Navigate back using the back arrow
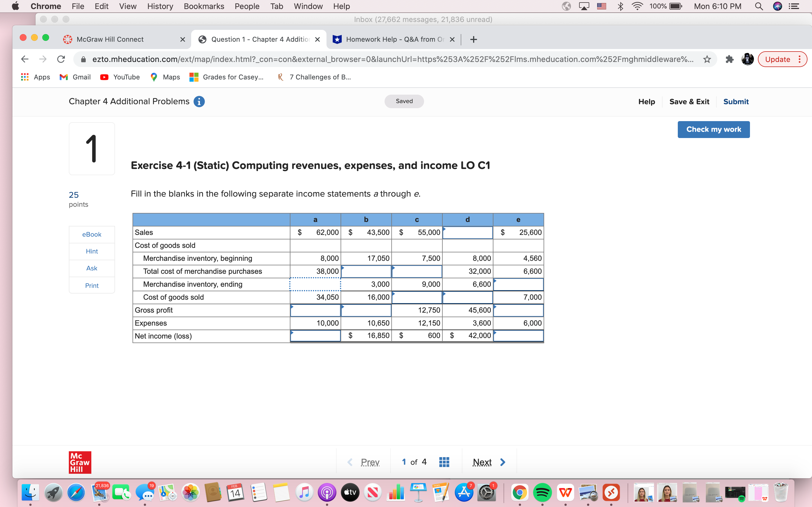812x507 pixels. [24, 59]
